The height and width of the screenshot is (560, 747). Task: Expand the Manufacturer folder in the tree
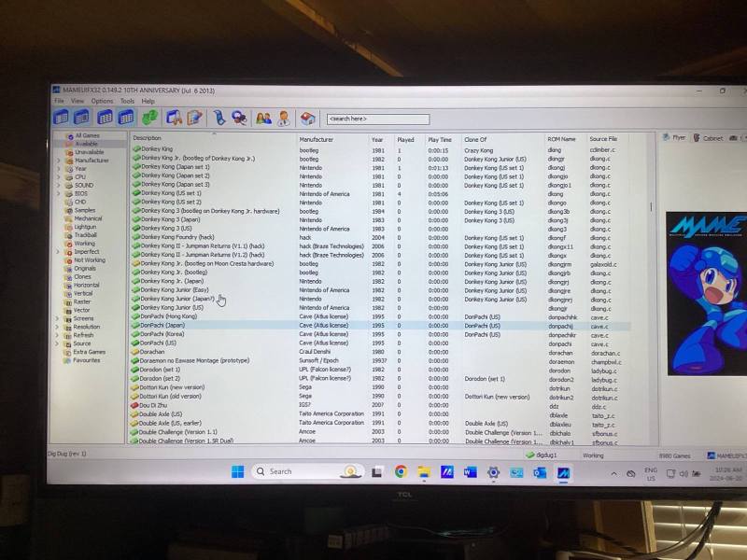point(59,161)
